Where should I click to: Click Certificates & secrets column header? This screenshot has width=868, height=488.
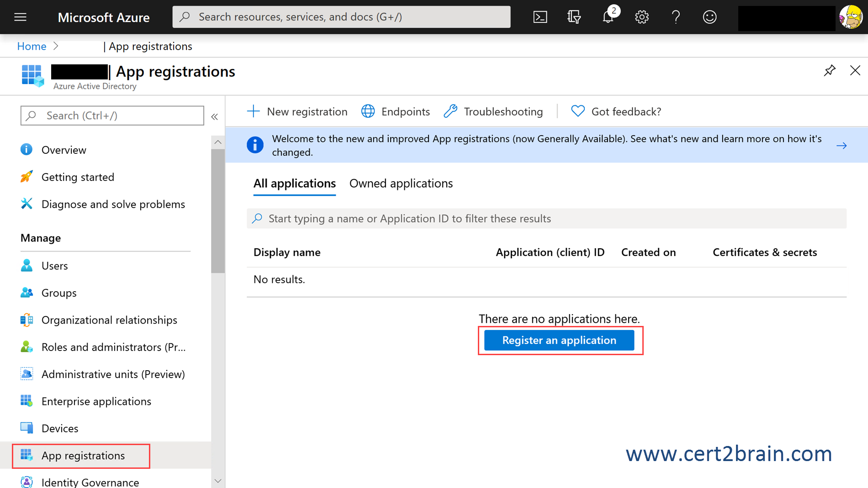(x=765, y=252)
